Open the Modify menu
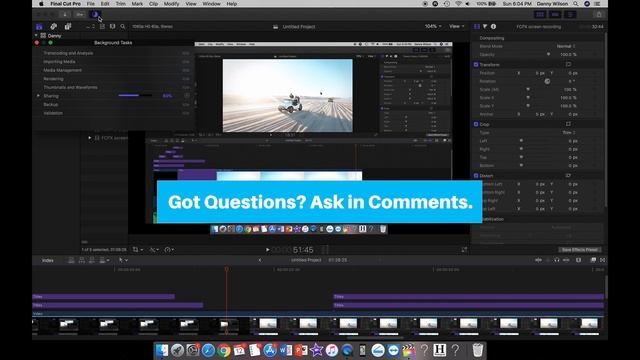The image size is (640, 360). point(171,4)
